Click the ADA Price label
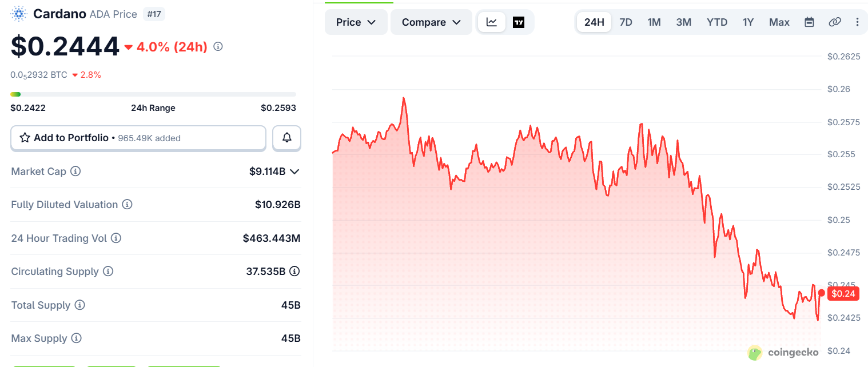Image resolution: width=868 pixels, height=367 pixels. coord(113,14)
